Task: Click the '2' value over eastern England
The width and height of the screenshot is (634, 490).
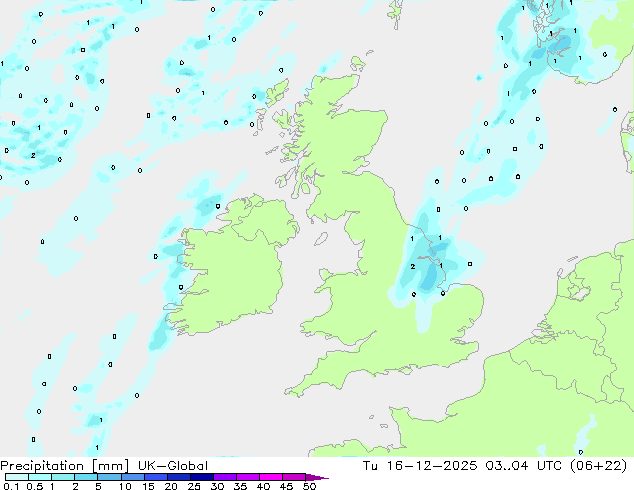Action: pyautogui.click(x=412, y=266)
